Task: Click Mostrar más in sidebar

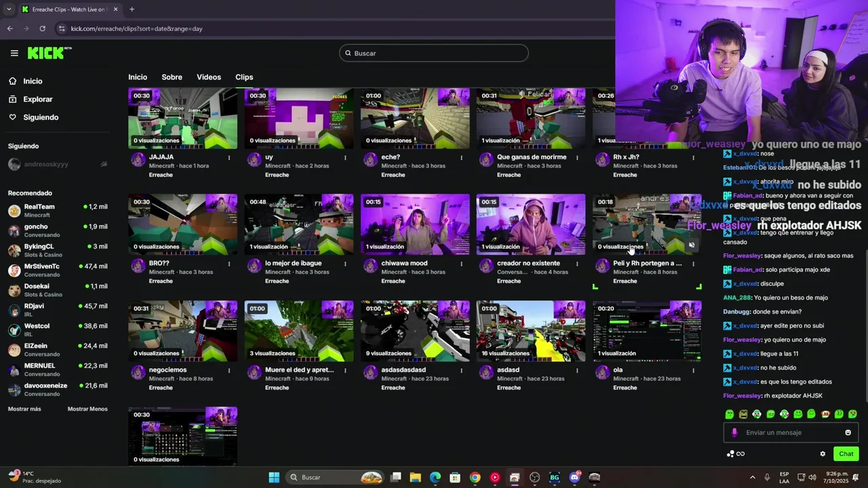Action: (x=24, y=409)
